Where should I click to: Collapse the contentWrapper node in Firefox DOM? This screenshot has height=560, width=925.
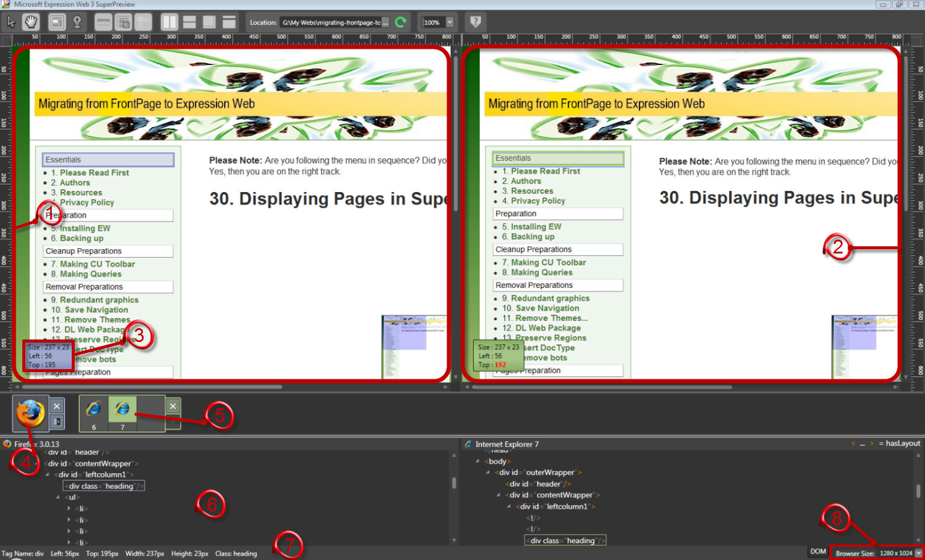pyautogui.click(x=37, y=464)
